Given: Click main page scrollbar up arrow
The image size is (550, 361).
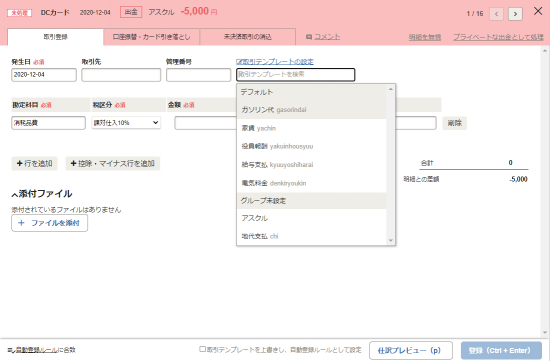Looking at the screenshot, I should 545,51.
